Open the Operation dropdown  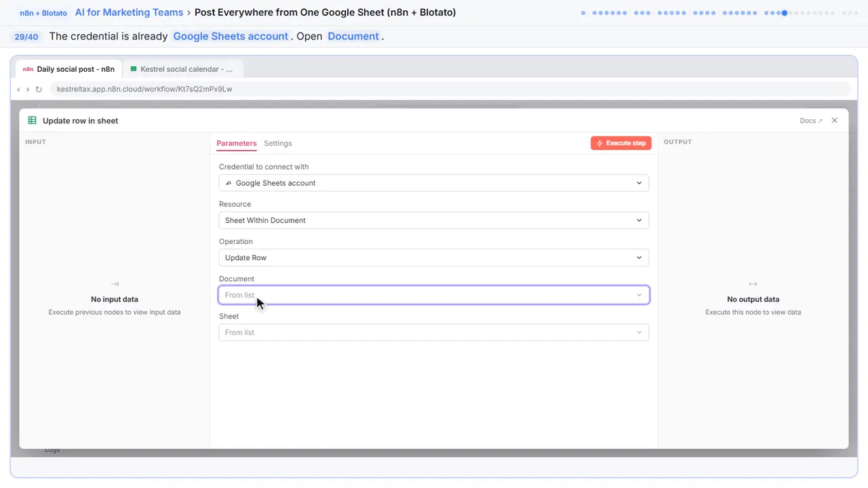tap(434, 258)
